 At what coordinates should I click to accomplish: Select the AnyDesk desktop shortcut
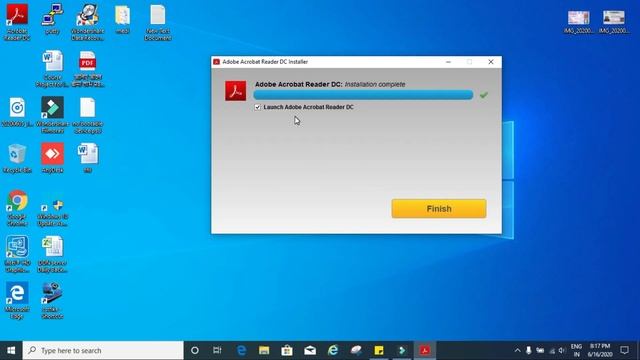click(x=52, y=158)
